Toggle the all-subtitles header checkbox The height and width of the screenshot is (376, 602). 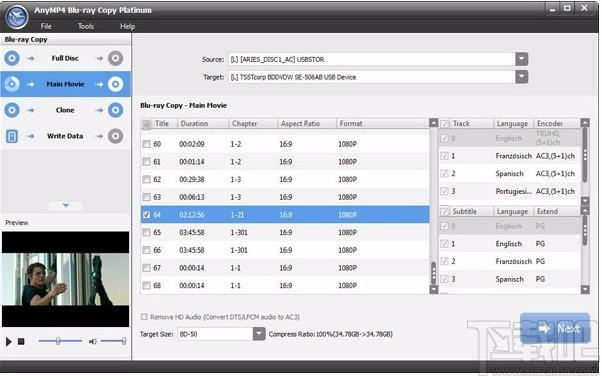coord(444,212)
